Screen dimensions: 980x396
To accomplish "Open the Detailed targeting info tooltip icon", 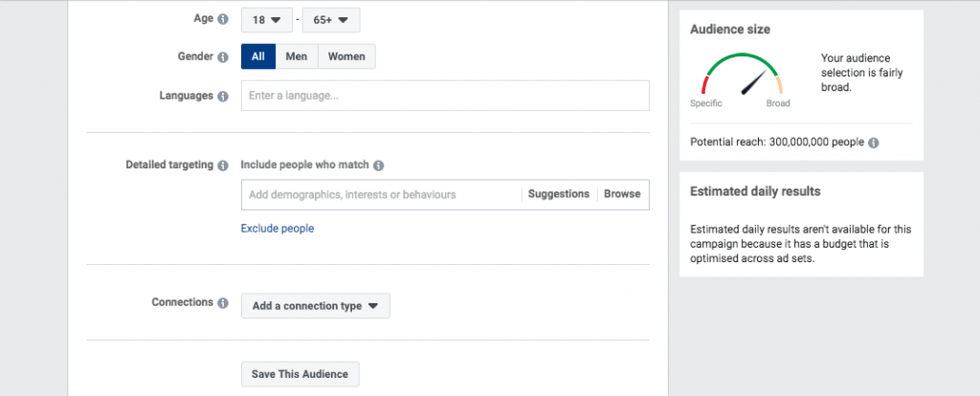I will (223, 165).
